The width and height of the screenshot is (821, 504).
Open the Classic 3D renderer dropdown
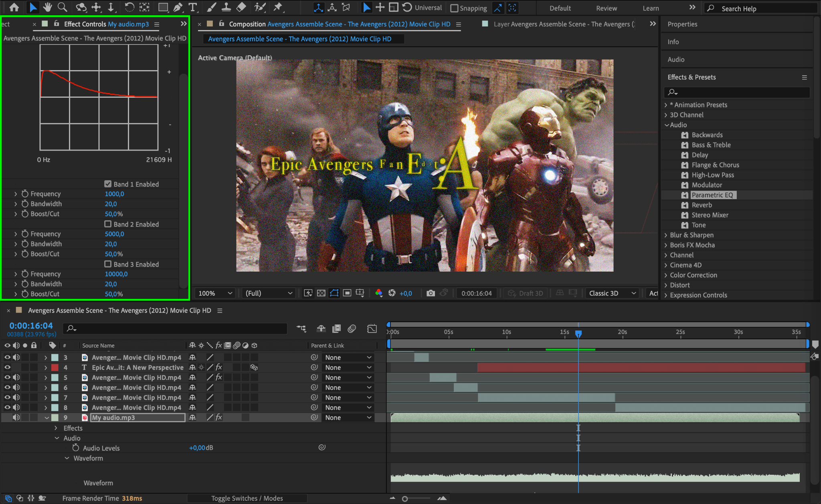pos(612,293)
